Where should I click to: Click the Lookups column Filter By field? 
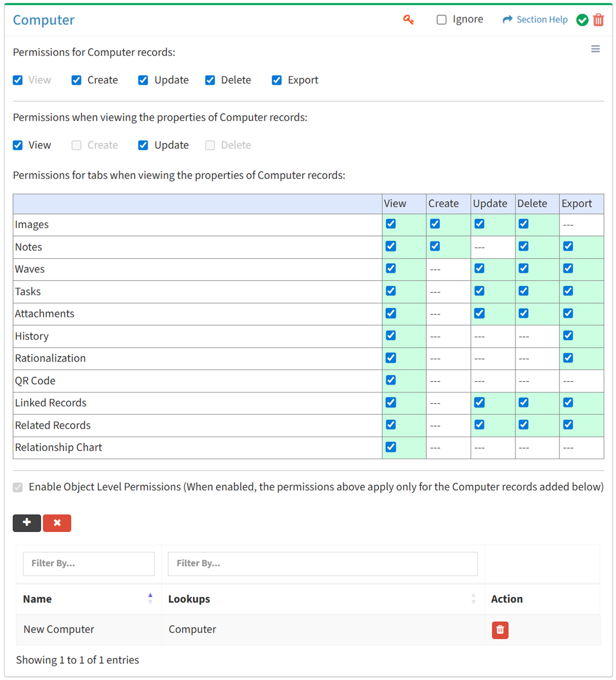(322, 564)
